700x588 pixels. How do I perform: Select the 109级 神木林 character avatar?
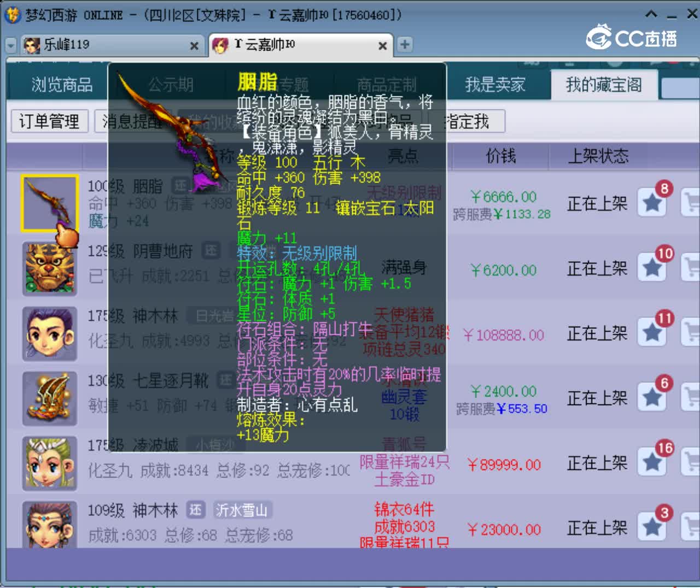[49, 525]
